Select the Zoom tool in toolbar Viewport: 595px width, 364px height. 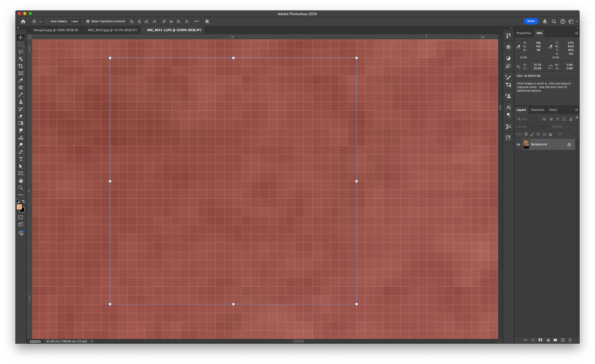pyautogui.click(x=21, y=188)
